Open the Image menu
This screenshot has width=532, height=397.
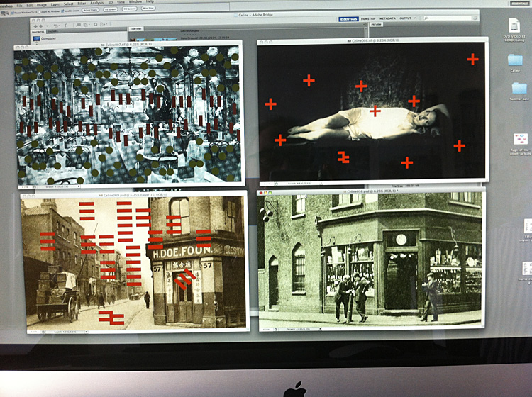click(42, 5)
